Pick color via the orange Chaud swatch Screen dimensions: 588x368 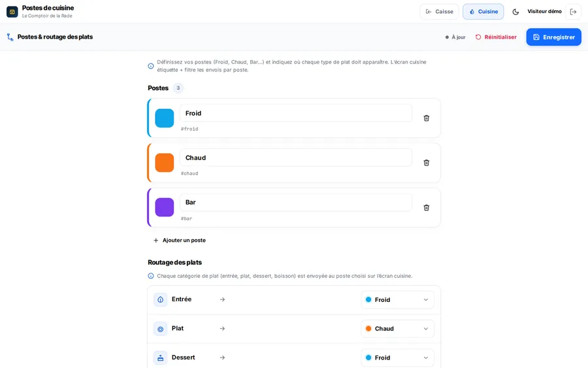tap(164, 163)
